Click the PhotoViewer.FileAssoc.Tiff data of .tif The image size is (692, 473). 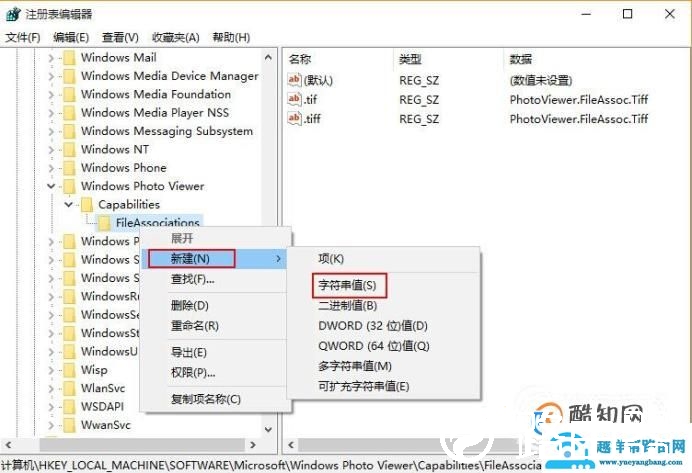579,100
